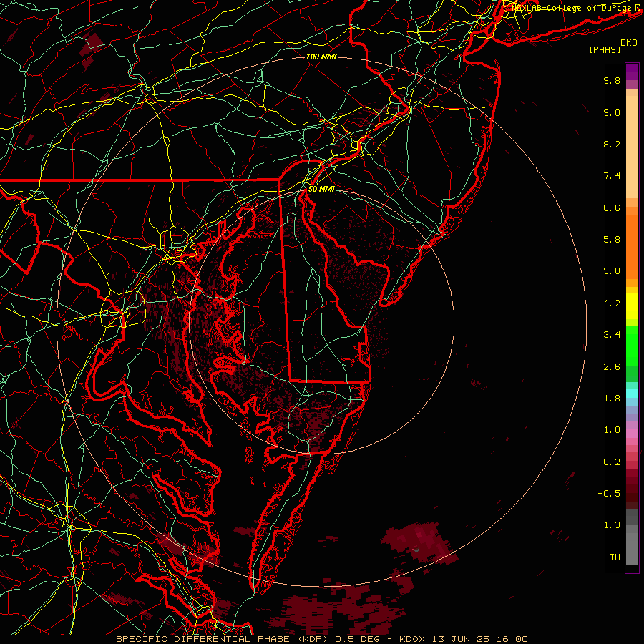Click the 5.8 scale value
Viewport: 644px width, 644px height.
[x=612, y=240]
